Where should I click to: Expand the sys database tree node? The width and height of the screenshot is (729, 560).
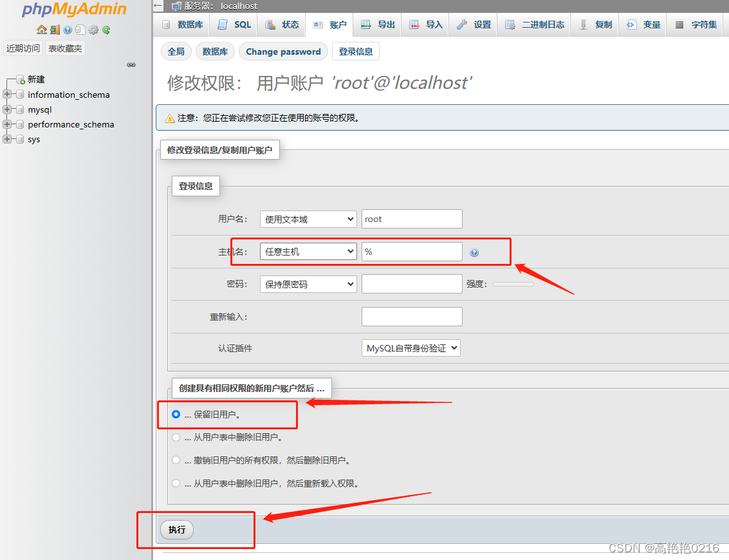7,139
